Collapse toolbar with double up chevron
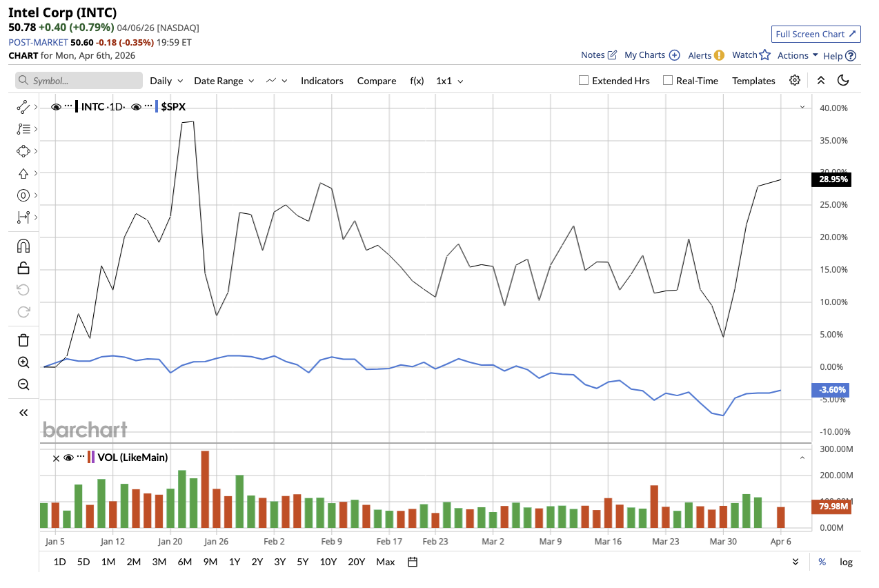 (x=821, y=80)
